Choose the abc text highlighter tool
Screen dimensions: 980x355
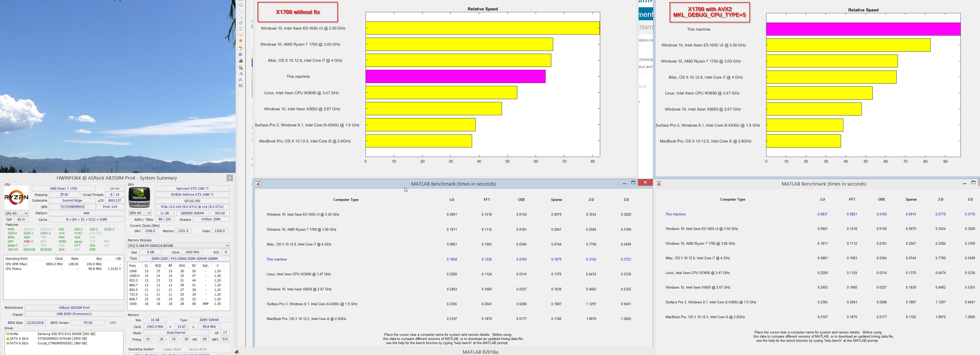coord(241,48)
